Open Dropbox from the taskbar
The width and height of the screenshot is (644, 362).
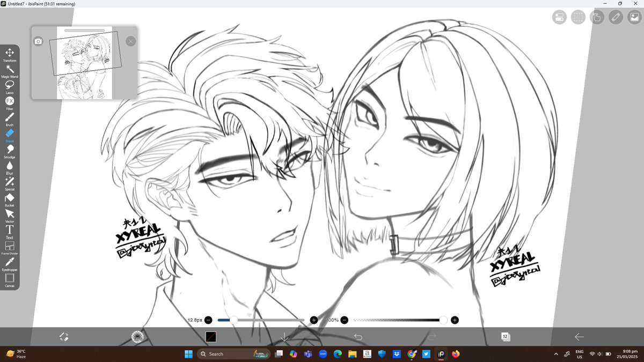coord(397,354)
